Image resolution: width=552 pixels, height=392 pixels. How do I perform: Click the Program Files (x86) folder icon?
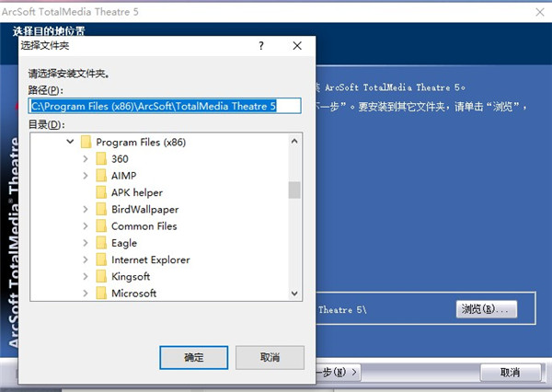pos(86,143)
